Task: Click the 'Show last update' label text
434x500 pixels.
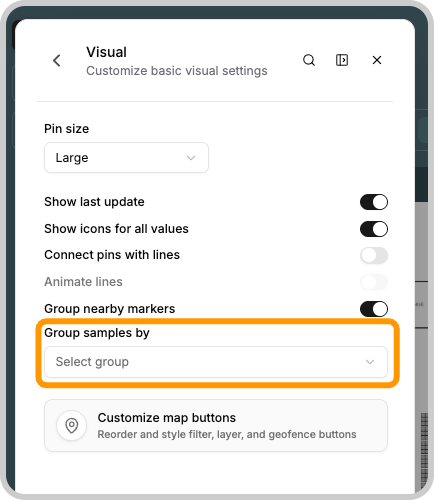Action: pos(94,202)
